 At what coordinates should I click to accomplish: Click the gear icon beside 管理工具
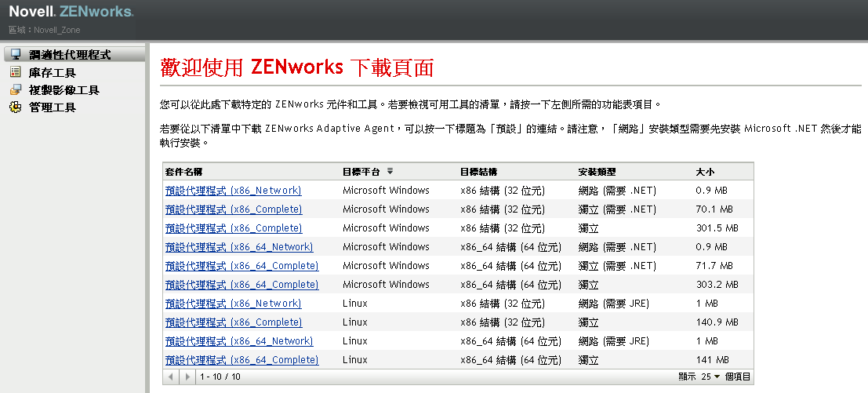[16, 107]
